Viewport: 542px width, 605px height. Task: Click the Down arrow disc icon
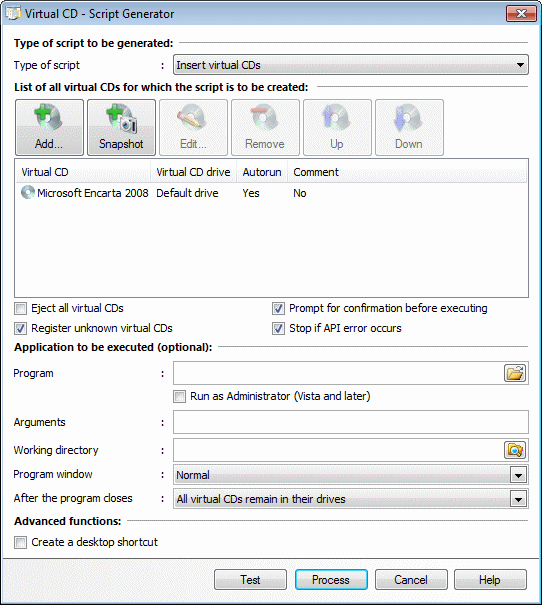409,127
